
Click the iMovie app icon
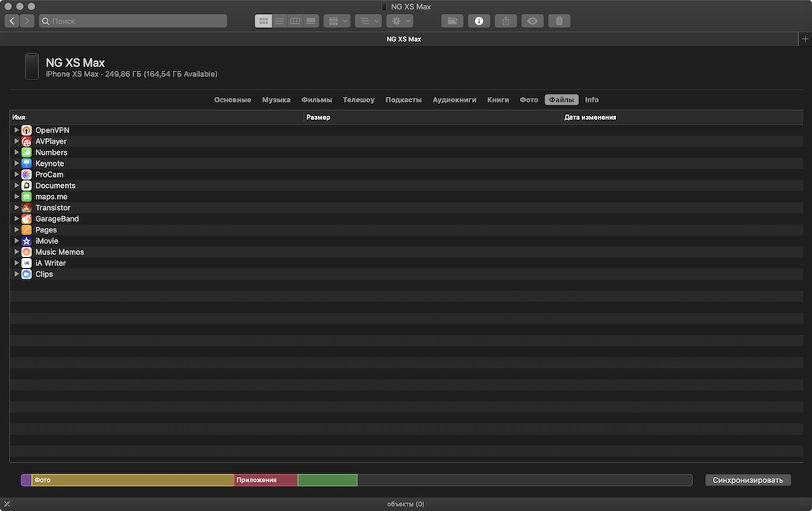pyautogui.click(x=26, y=240)
